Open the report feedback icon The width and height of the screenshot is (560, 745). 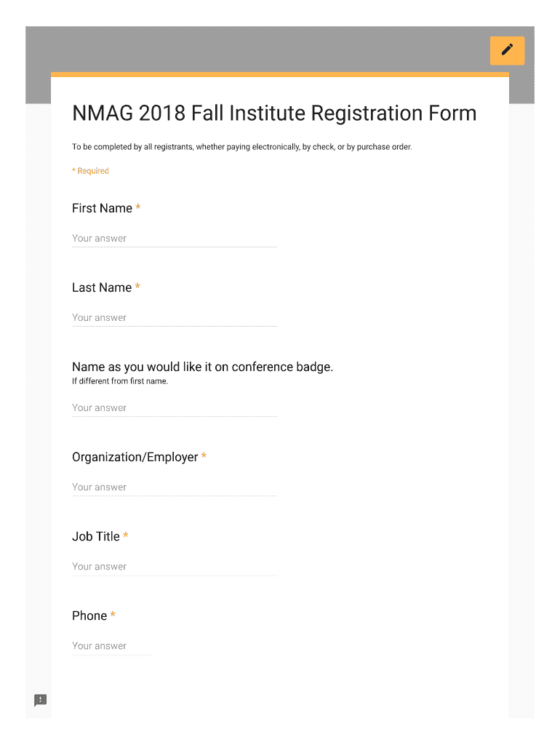(41, 700)
